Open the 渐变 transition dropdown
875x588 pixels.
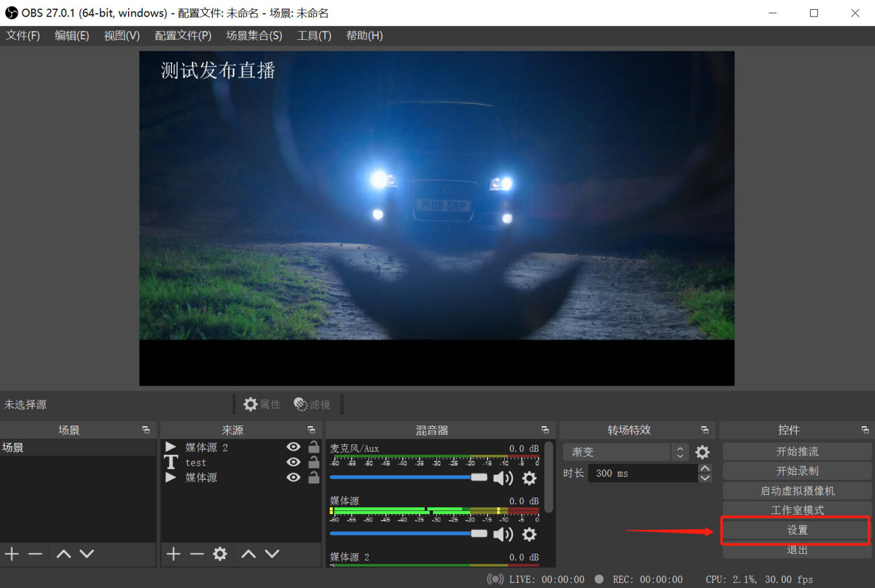tap(625, 452)
